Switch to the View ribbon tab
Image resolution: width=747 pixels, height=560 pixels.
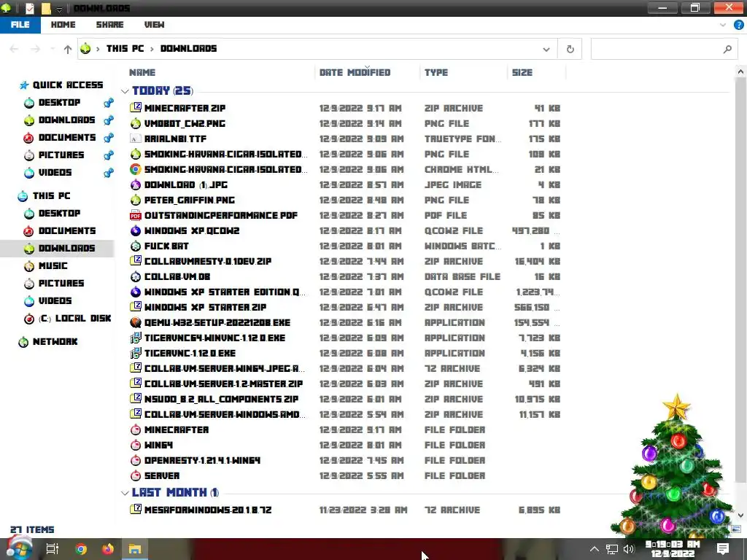click(x=155, y=25)
